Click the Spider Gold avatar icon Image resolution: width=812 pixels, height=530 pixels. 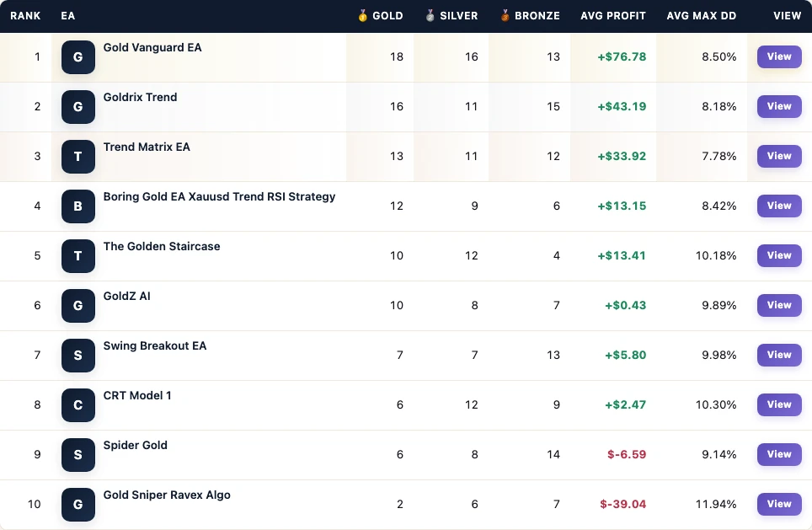pos(78,455)
